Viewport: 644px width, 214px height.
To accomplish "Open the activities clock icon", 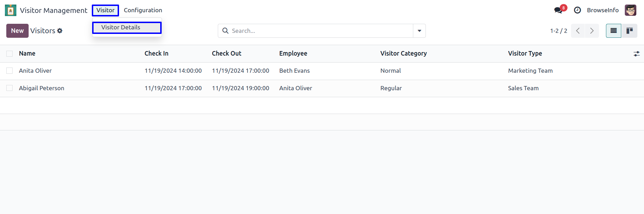I will (577, 10).
